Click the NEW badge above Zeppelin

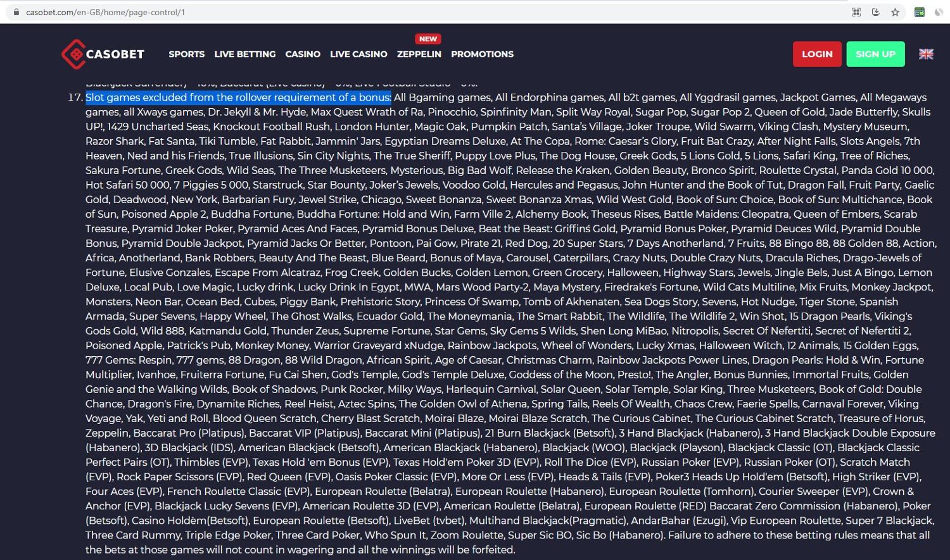(428, 39)
